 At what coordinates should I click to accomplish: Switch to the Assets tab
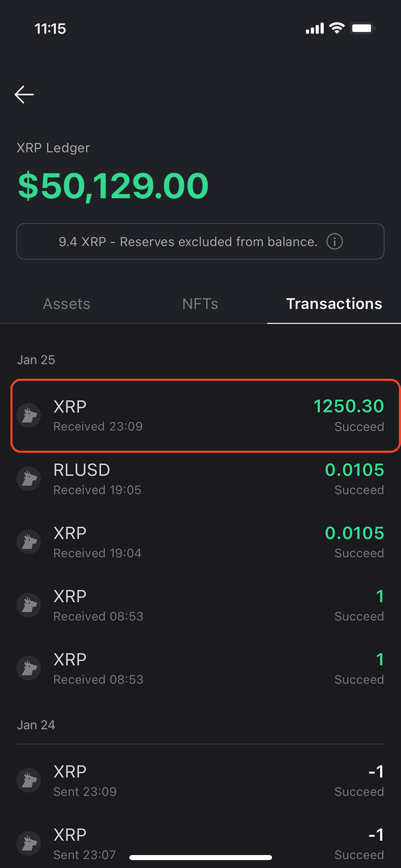(x=67, y=304)
